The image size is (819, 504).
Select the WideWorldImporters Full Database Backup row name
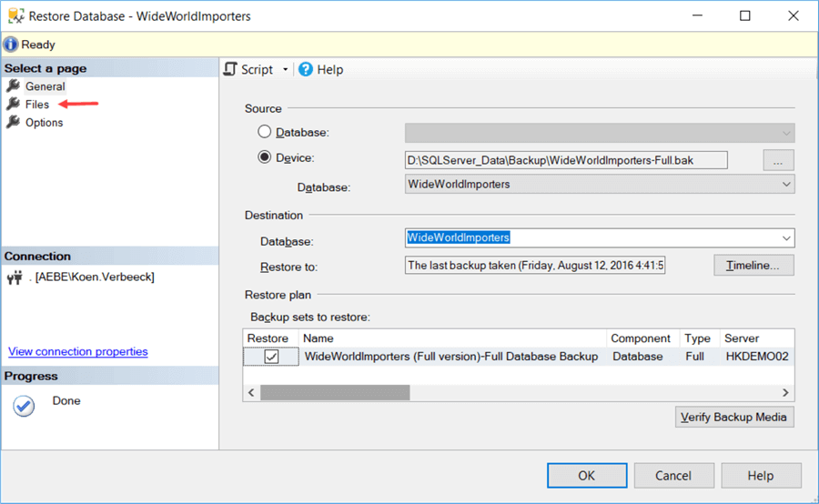(451, 357)
